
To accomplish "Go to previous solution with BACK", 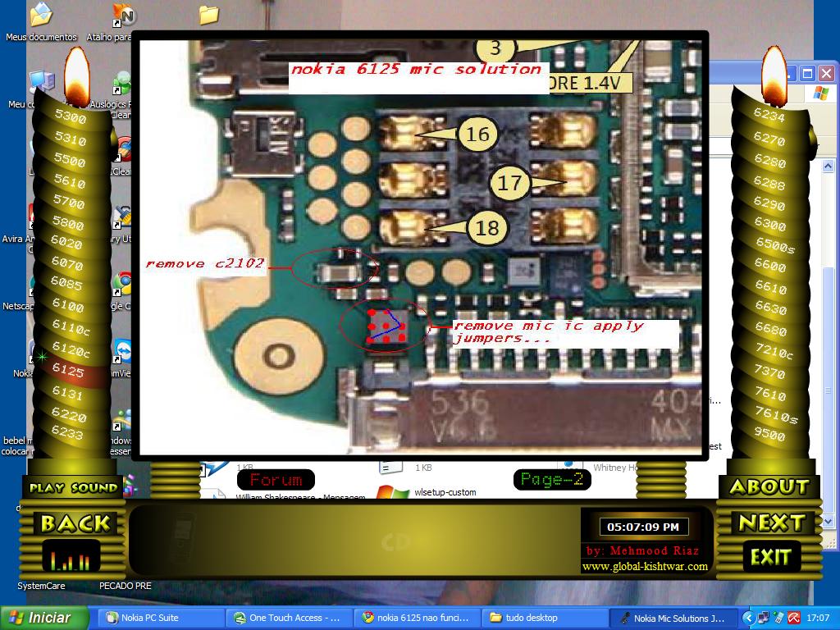I will (x=75, y=523).
